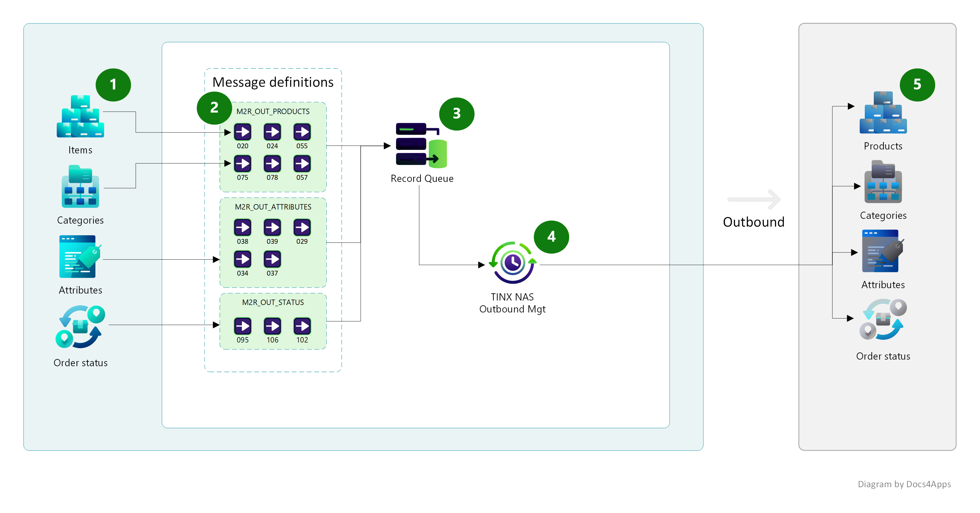This screenshot has height=513, width=980.
Task: Select message arrow icon 024
Action: coord(272,132)
